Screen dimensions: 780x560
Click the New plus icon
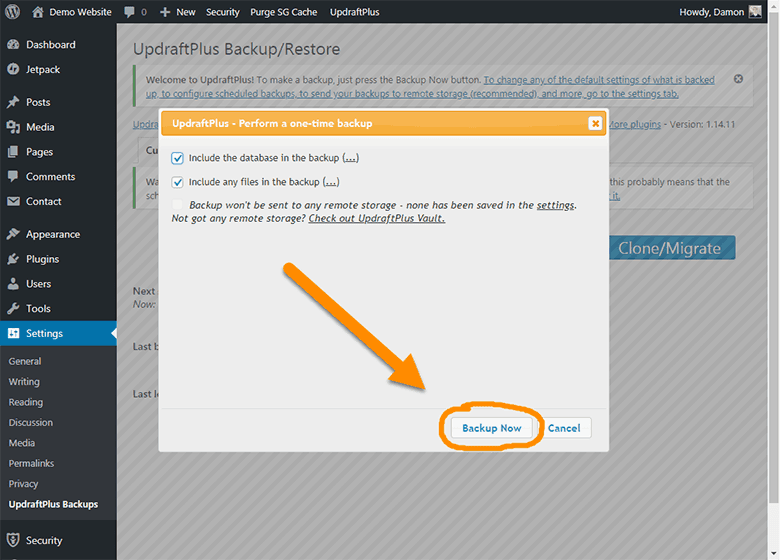165,12
